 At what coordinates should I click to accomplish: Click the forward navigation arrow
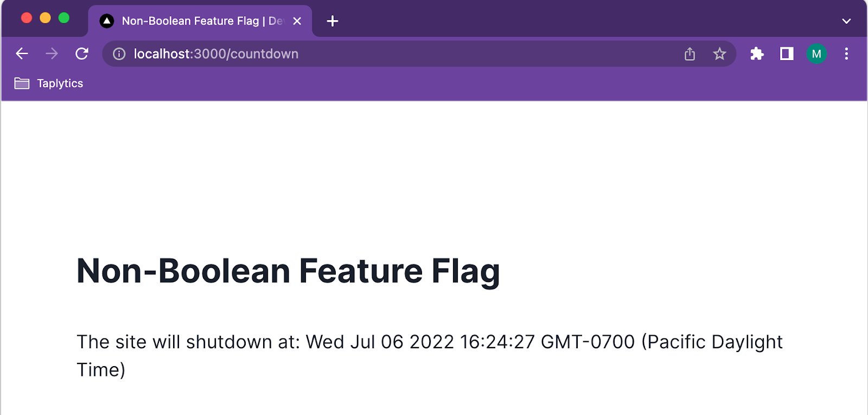click(x=52, y=54)
